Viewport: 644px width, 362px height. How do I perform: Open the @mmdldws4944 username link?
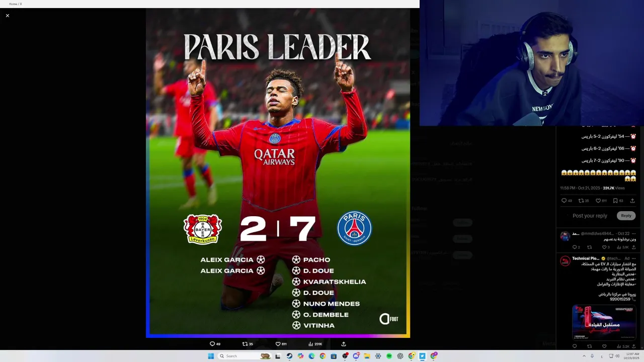click(597, 234)
